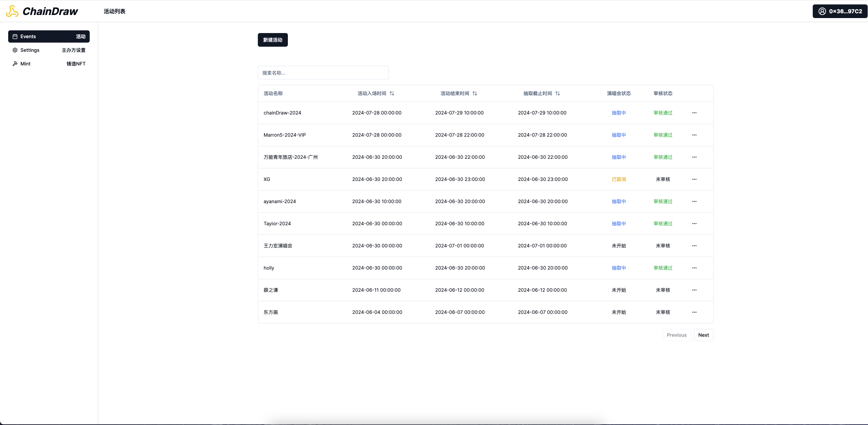Screen dimensions: 868x425
Task: Go to the Next page of the table
Action: (703, 335)
